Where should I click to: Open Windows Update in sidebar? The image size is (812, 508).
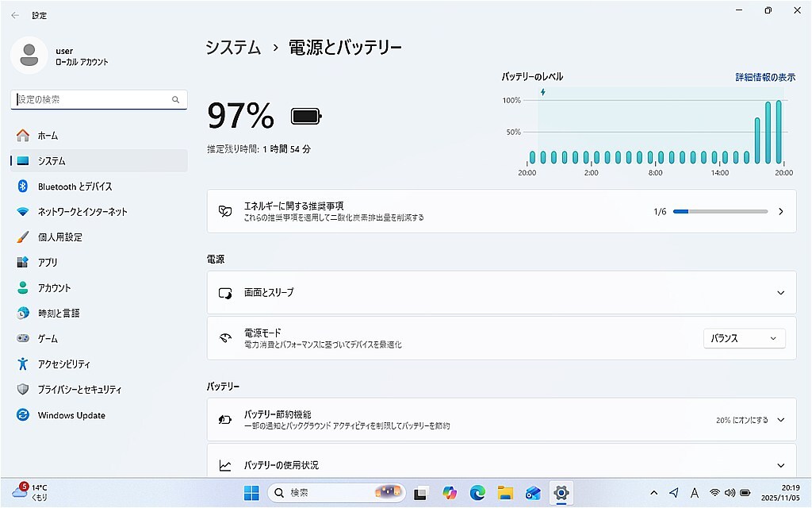click(71, 415)
